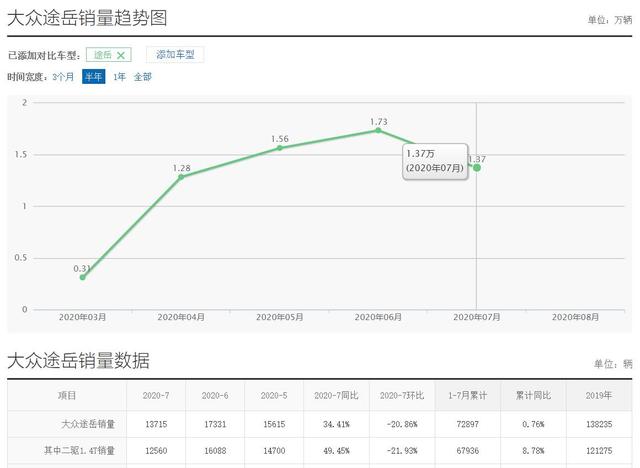Click the 2020年07月 axis label

click(477, 317)
